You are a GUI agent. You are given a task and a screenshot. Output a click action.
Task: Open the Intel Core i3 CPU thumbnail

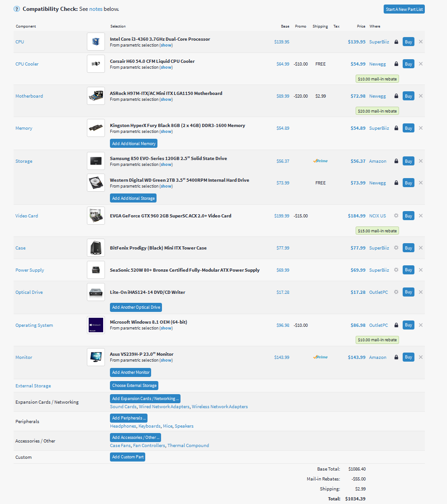pyautogui.click(x=96, y=42)
